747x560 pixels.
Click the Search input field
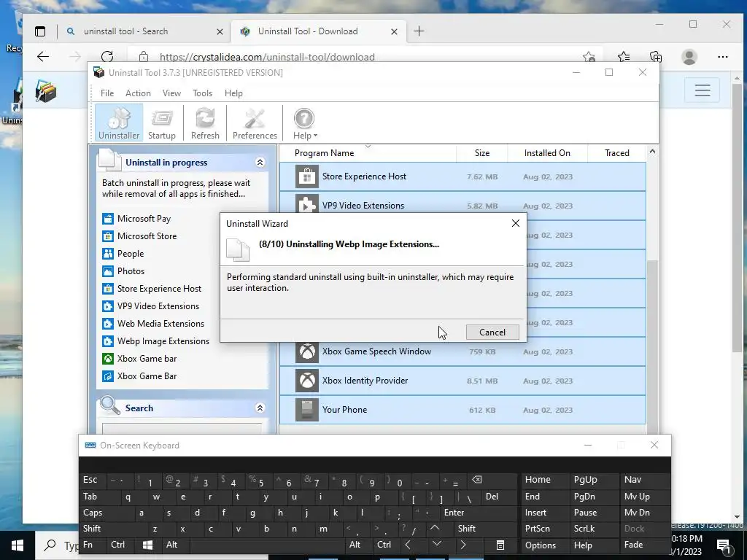click(182, 427)
